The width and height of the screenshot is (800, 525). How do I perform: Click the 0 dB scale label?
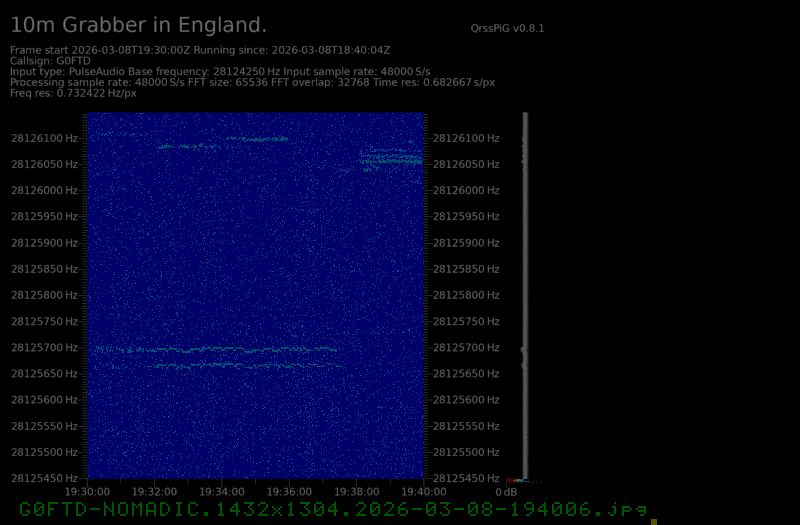point(507,491)
